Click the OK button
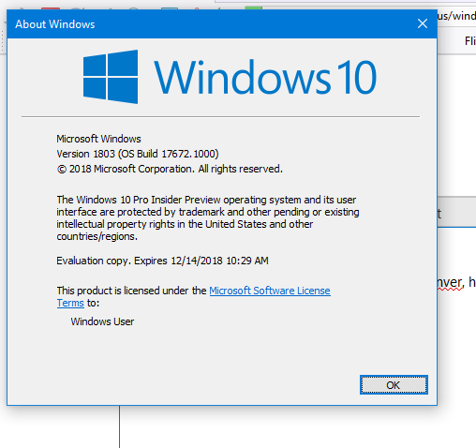Screen dimensions: 476x448 394,385
